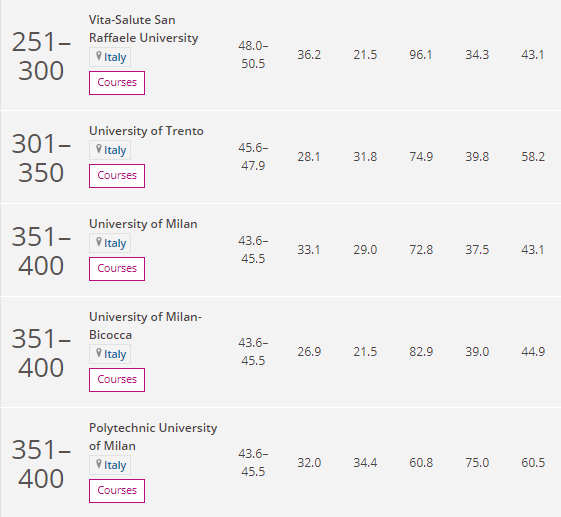Select Italy link for Polytechnic University of Milan

[115, 465]
